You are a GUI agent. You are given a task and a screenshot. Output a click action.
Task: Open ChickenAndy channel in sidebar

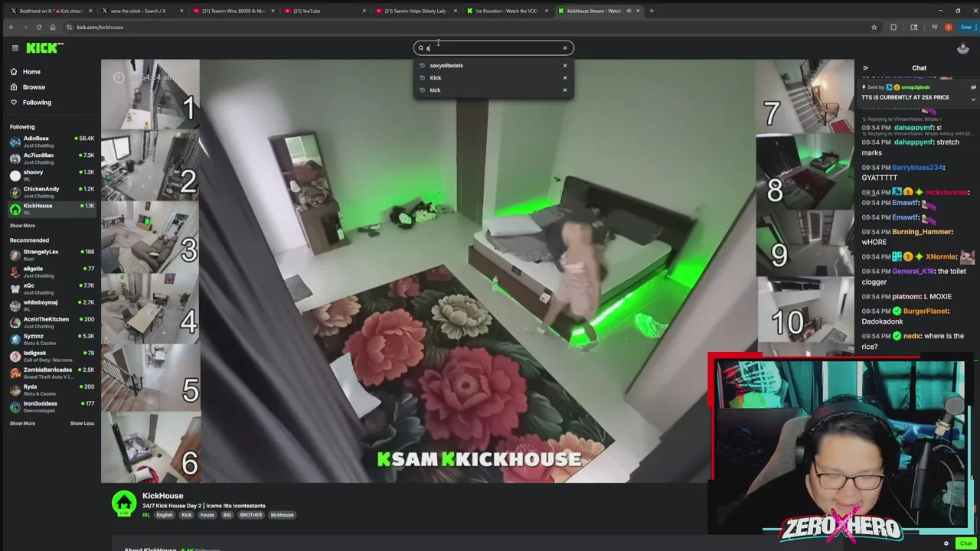point(51,191)
